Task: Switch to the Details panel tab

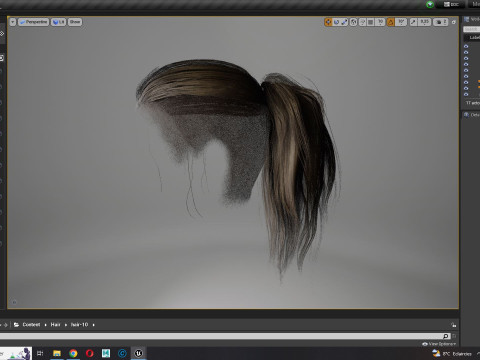Action: click(x=472, y=115)
